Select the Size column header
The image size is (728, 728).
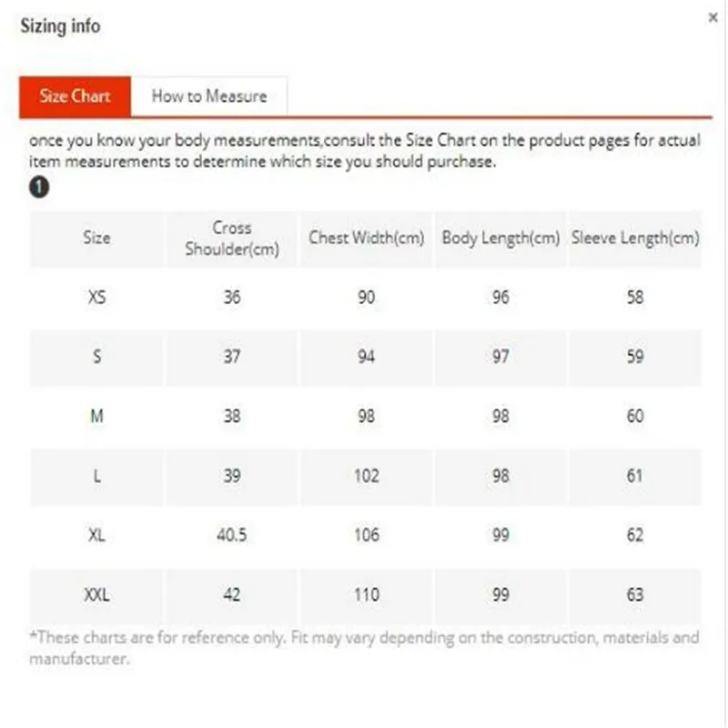(x=96, y=238)
